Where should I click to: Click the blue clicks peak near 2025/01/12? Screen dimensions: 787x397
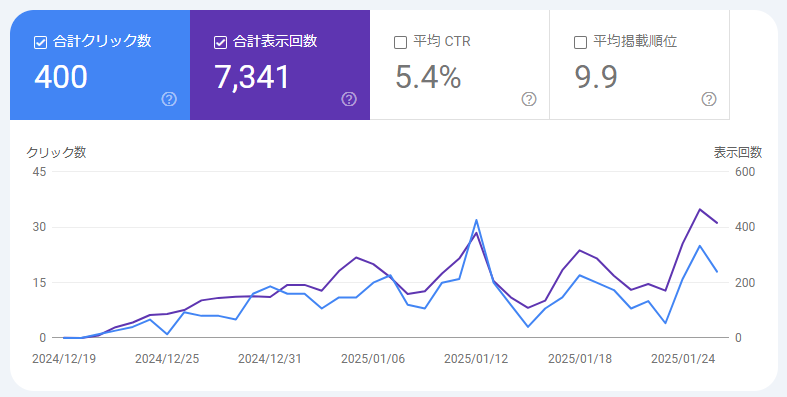476,220
